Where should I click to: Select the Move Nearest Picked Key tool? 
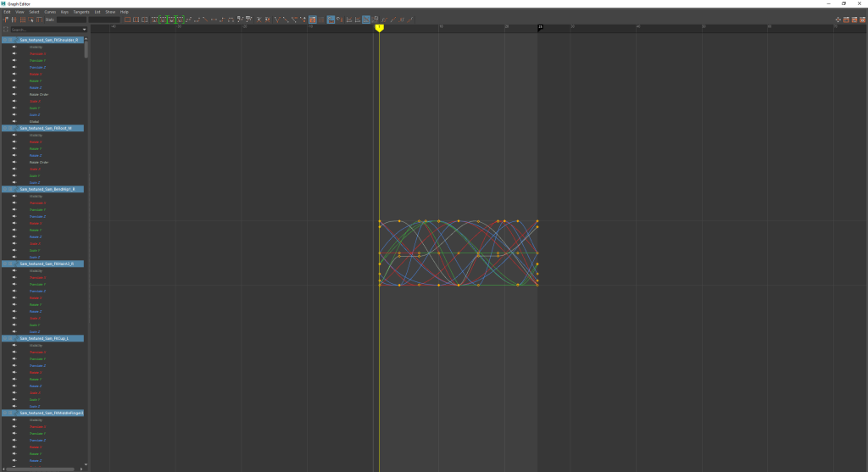6,19
